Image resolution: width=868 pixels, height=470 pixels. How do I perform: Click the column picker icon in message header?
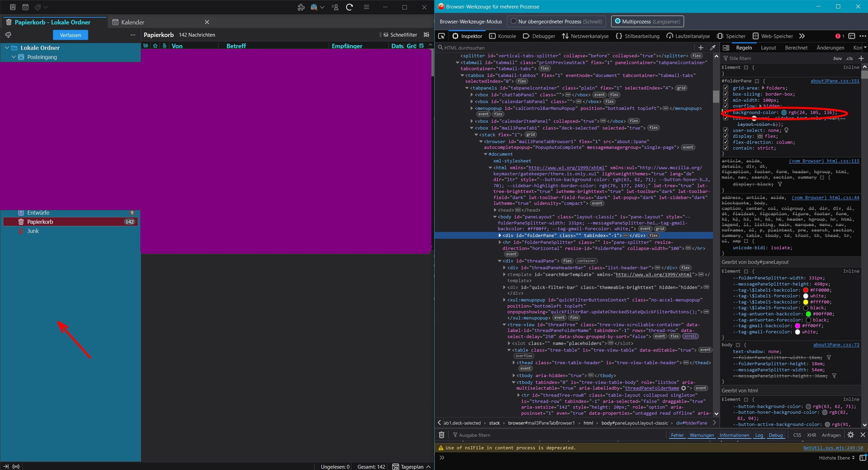coord(421,46)
